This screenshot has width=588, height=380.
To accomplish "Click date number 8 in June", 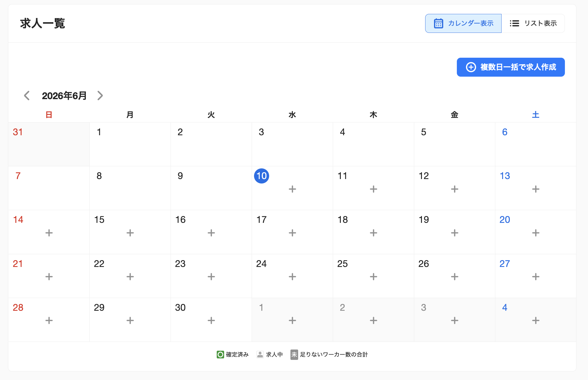I will point(99,176).
